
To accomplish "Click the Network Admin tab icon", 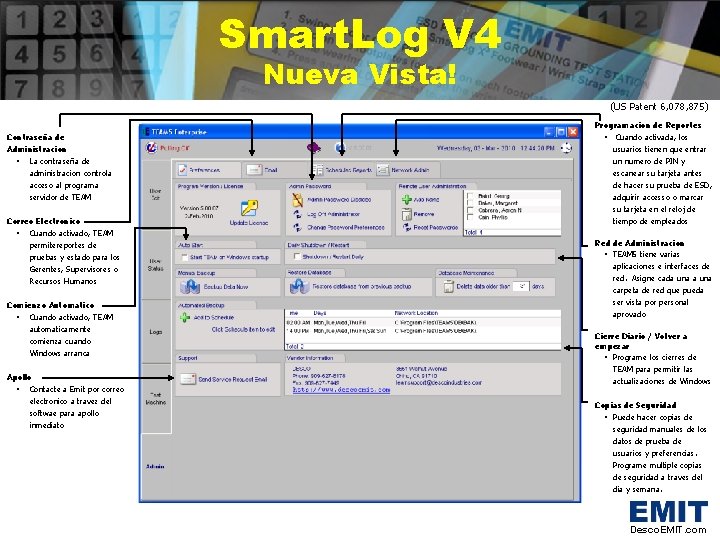I will click(x=382, y=170).
